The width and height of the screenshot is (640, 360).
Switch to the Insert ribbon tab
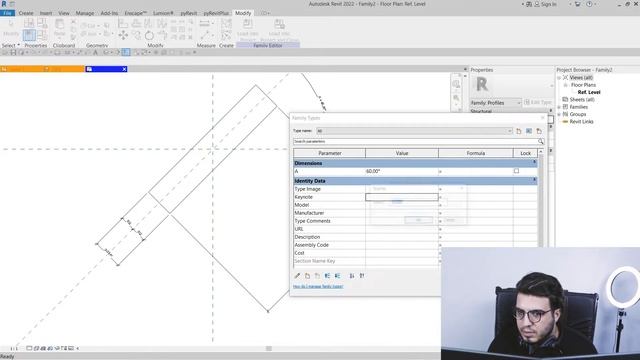(46, 13)
